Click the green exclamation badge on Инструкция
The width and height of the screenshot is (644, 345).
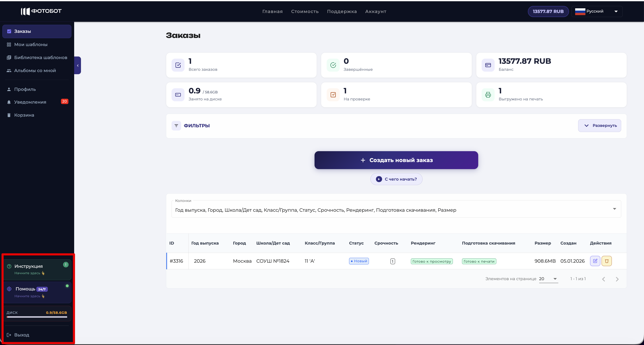(x=66, y=265)
